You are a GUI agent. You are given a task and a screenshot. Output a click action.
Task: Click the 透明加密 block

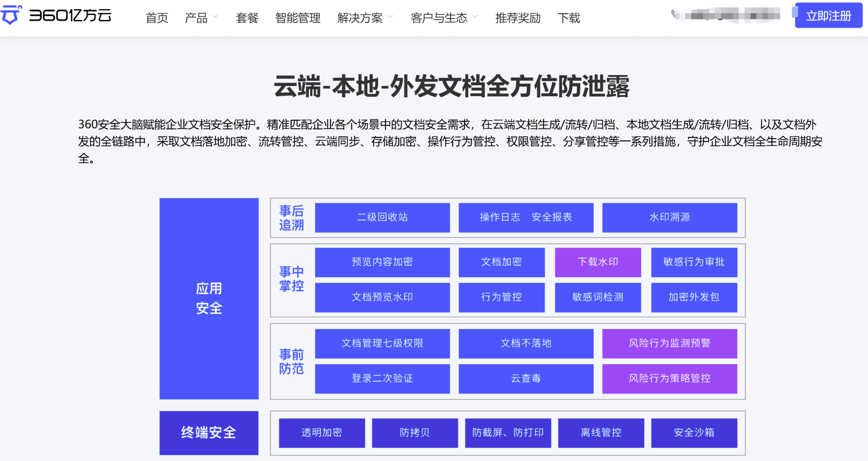point(322,433)
